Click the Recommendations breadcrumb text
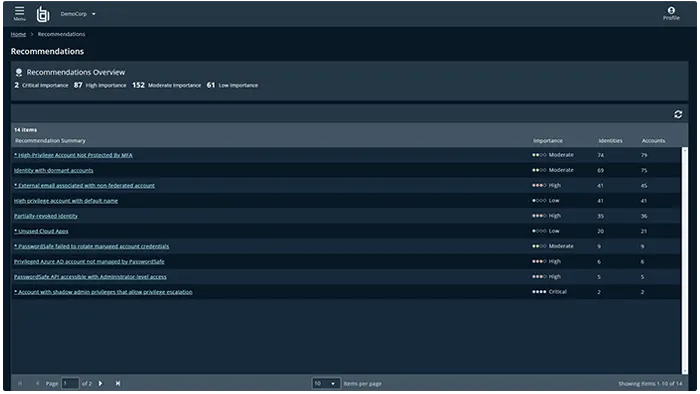This screenshot has width=700, height=394. (61, 34)
